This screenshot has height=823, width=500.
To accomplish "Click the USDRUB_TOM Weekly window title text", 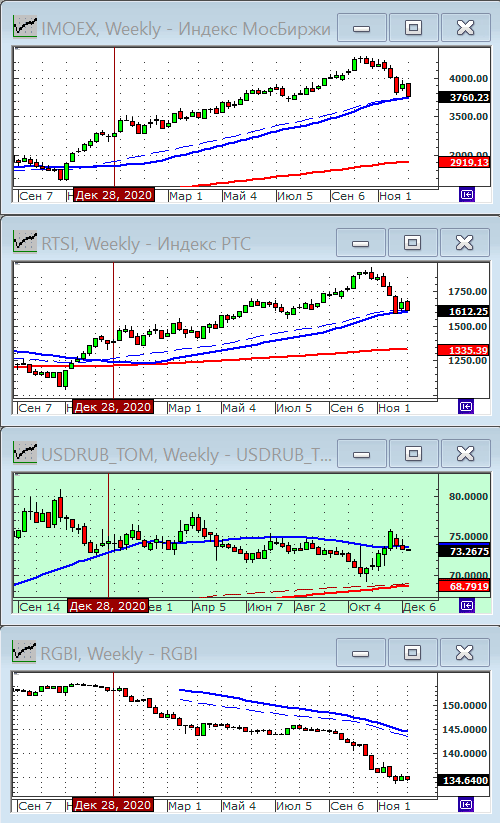I will [186, 455].
